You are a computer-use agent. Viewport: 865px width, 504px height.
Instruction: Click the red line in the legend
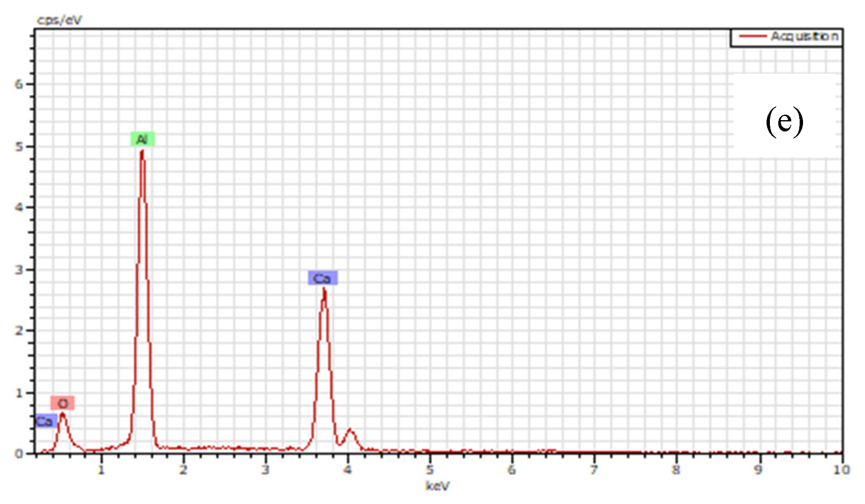pyautogui.click(x=752, y=36)
